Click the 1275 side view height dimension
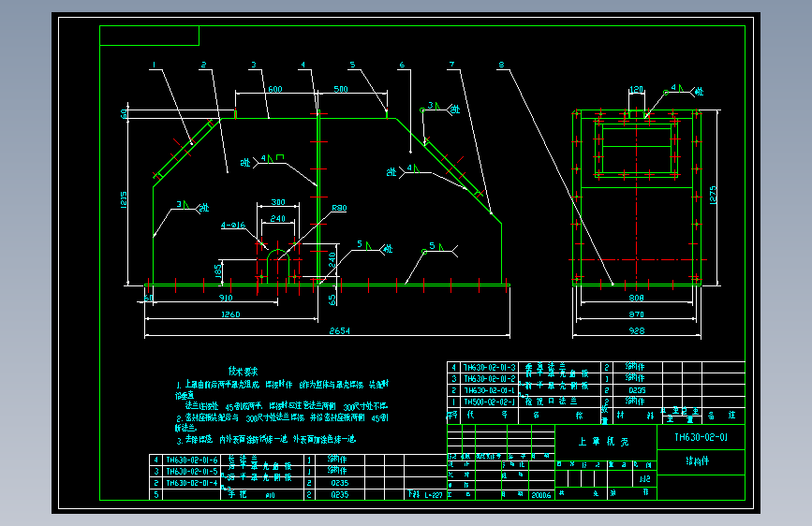This screenshot has height=526, width=812. pyautogui.click(x=713, y=196)
